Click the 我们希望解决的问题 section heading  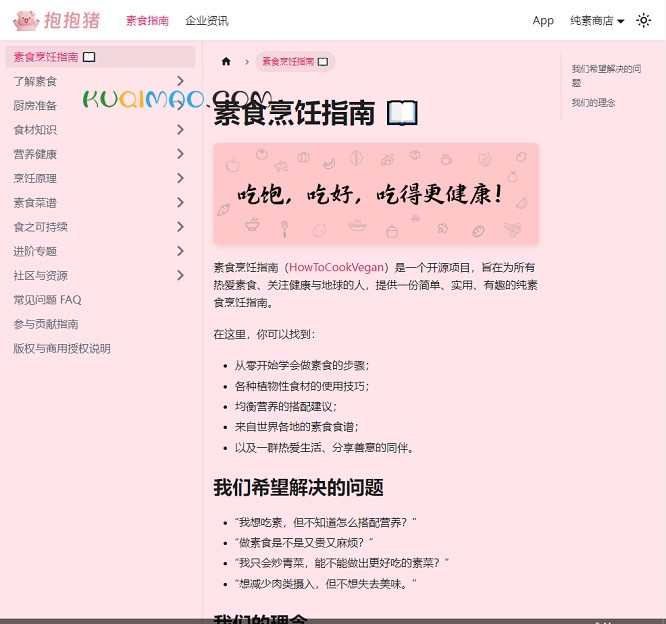pyautogui.click(x=298, y=487)
